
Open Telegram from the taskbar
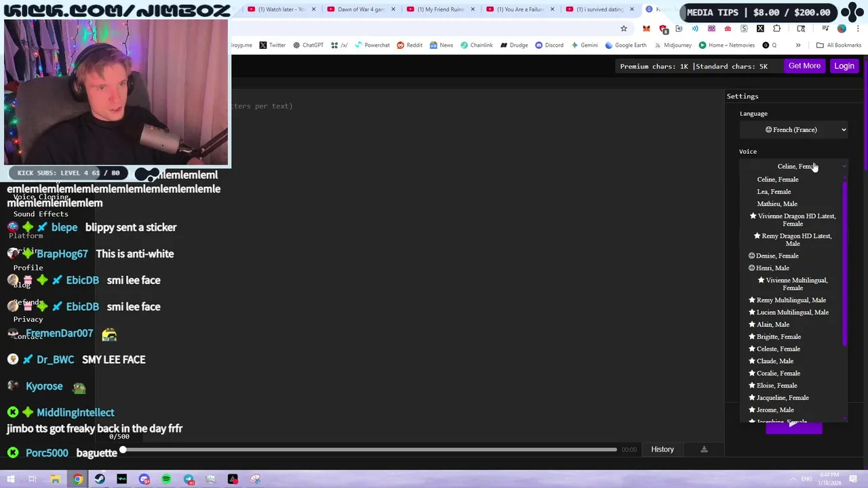[x=189, y=479]
